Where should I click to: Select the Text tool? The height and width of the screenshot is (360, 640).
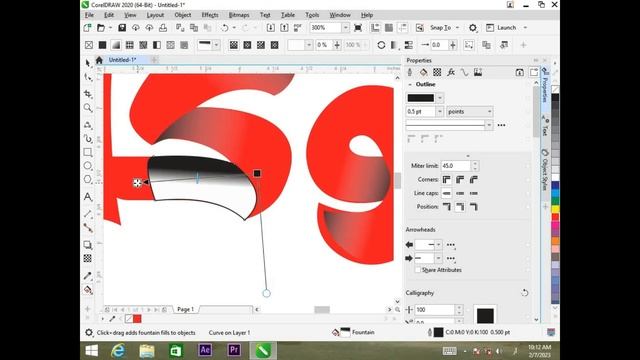click(88, 197)
